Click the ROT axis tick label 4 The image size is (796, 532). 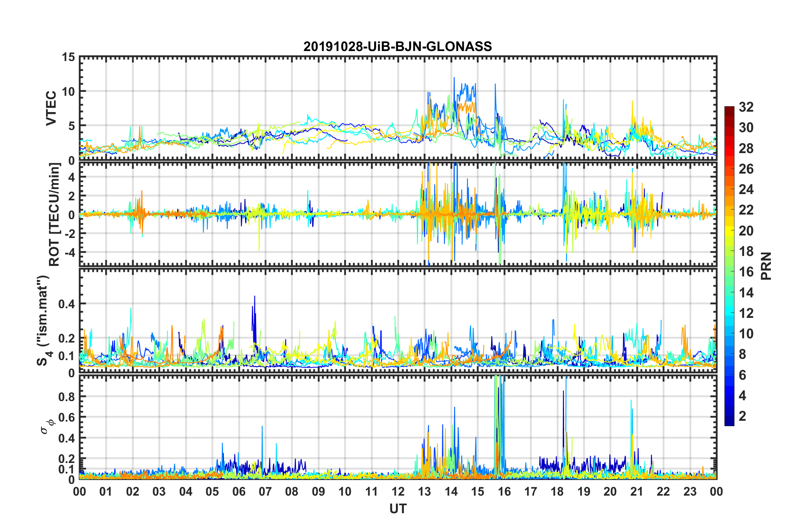pos(72,177)
